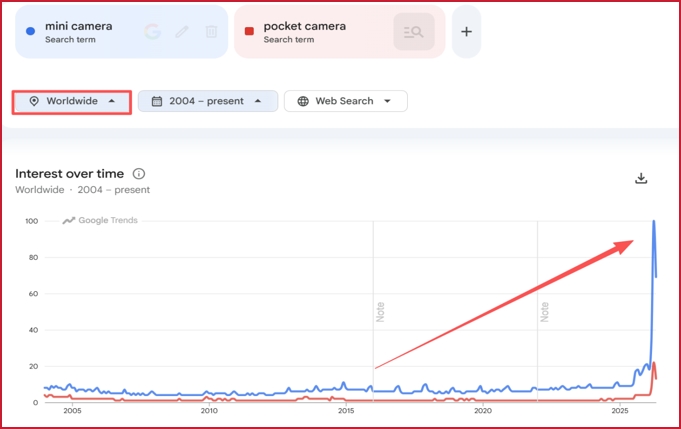The height and width of the screenshot is (429, 681).
Task: Select the mini camera search term chip
Action: tap(122, 32)
